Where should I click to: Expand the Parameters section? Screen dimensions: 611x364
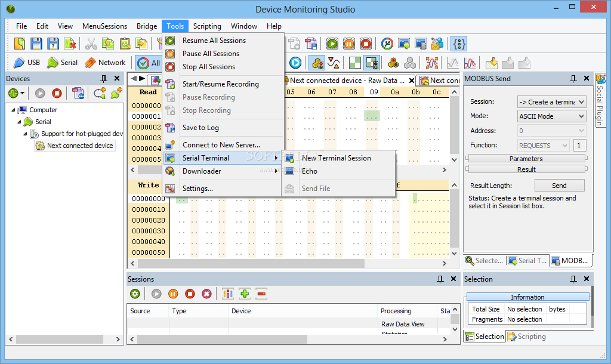coord(526,159)
